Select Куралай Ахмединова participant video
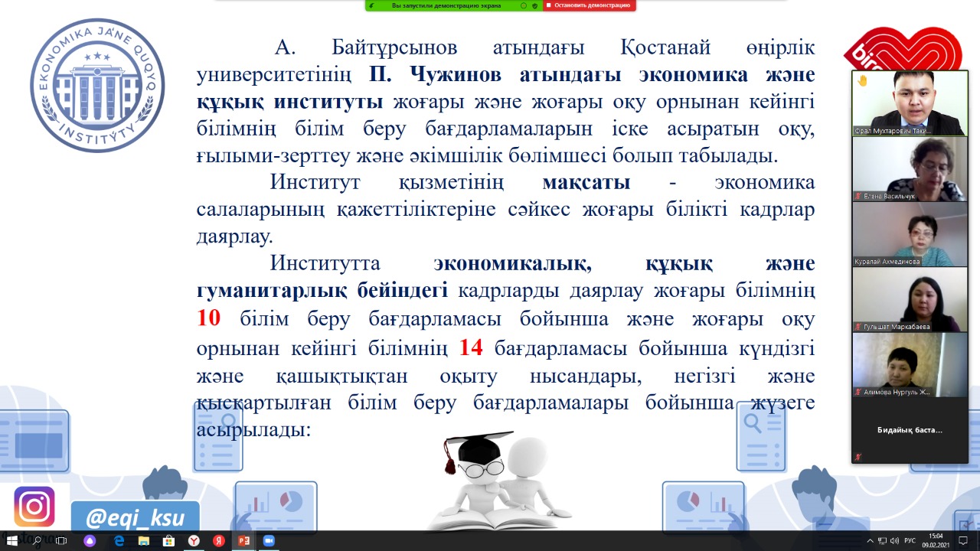The image size is (980, 551). [910, 234]
